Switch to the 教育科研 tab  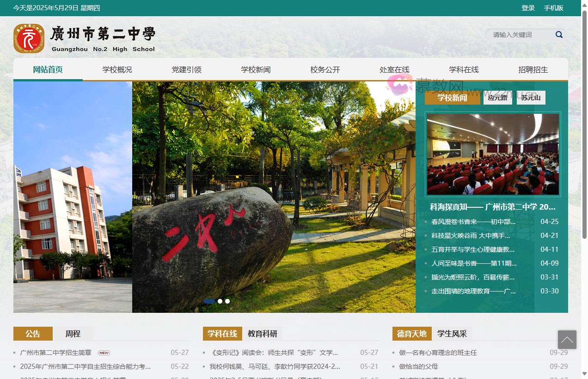[263, 334]
